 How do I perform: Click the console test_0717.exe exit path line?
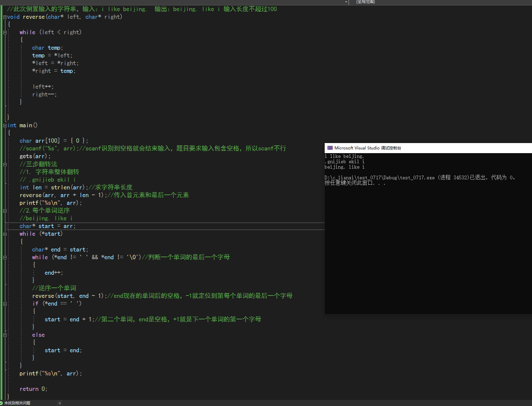pos(420,178)
